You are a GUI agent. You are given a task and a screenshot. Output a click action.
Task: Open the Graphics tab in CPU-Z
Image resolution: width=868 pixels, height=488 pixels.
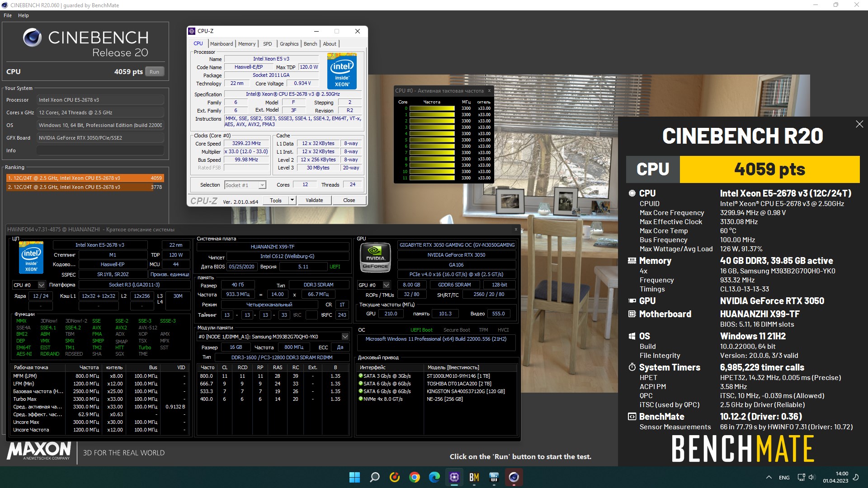[289, 44]
